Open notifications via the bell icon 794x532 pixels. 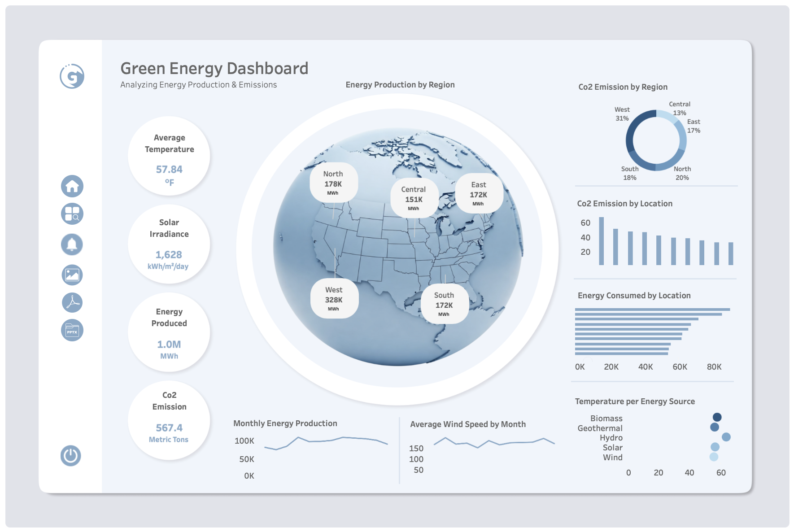pyautogui.click(x=71, y=244)
